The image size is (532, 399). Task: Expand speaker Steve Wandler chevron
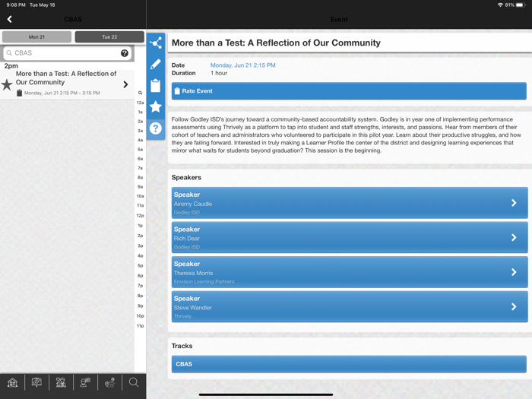pos(514,307)
